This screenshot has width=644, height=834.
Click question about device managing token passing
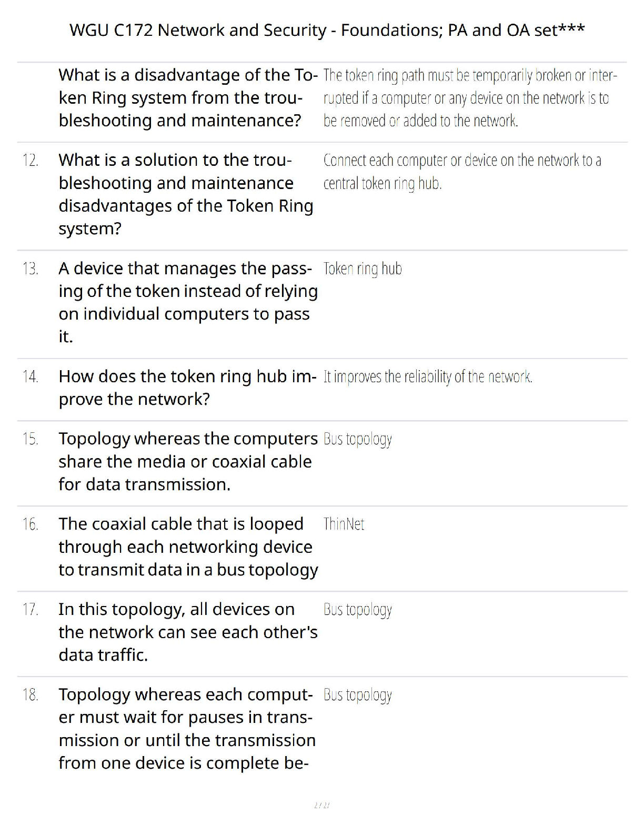[x=187, y=302]
